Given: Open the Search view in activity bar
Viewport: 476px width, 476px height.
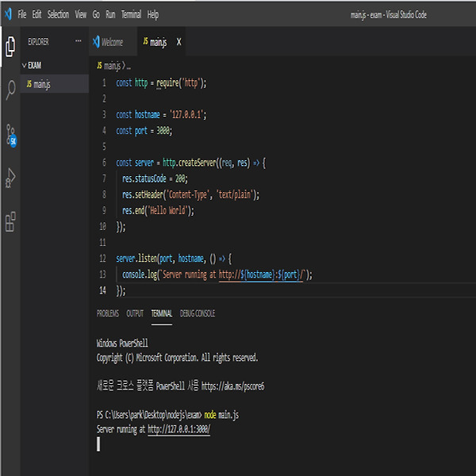Looking at the screenshot, I should click(10, 90).
